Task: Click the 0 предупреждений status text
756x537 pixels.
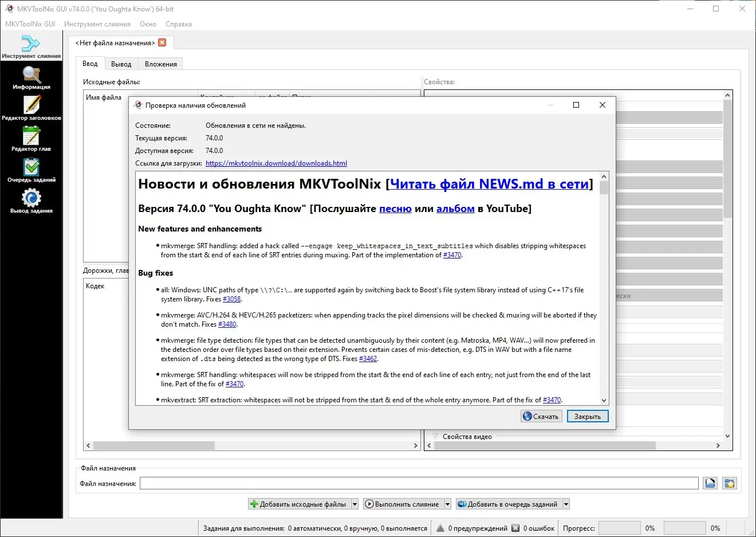Action: (x=478, y=528)
